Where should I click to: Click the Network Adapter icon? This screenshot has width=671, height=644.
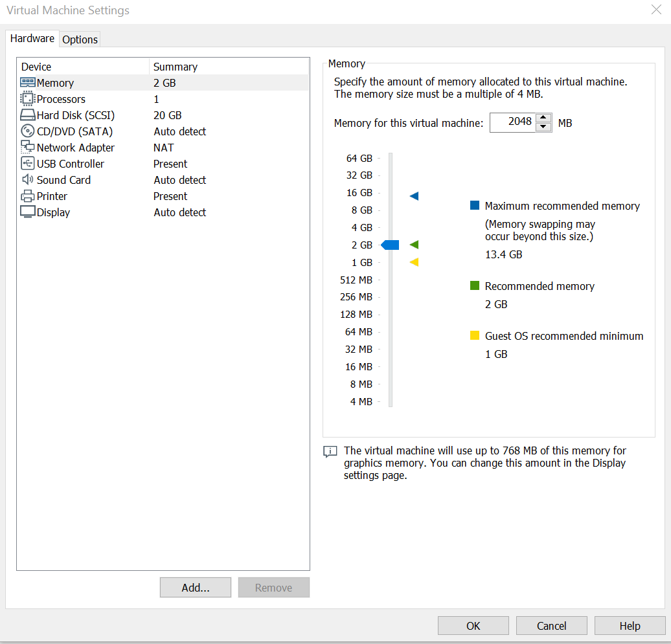click(x=28, y=148)
